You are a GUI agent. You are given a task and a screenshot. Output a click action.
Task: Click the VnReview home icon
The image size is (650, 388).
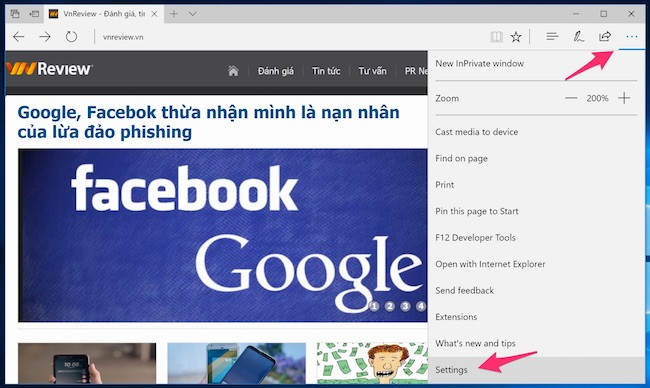click(233, 71)
